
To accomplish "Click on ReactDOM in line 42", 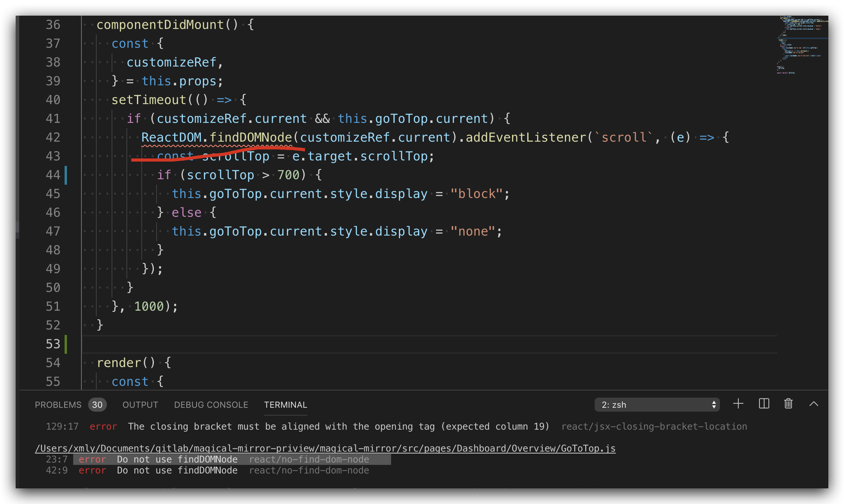I will pos(171,137).
